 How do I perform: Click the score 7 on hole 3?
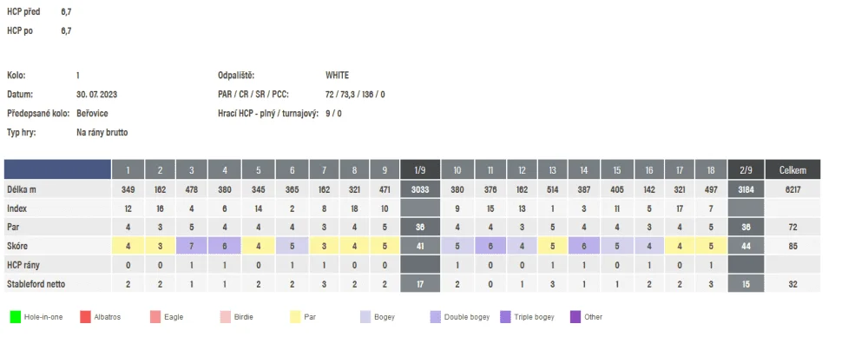click(192, 246)
